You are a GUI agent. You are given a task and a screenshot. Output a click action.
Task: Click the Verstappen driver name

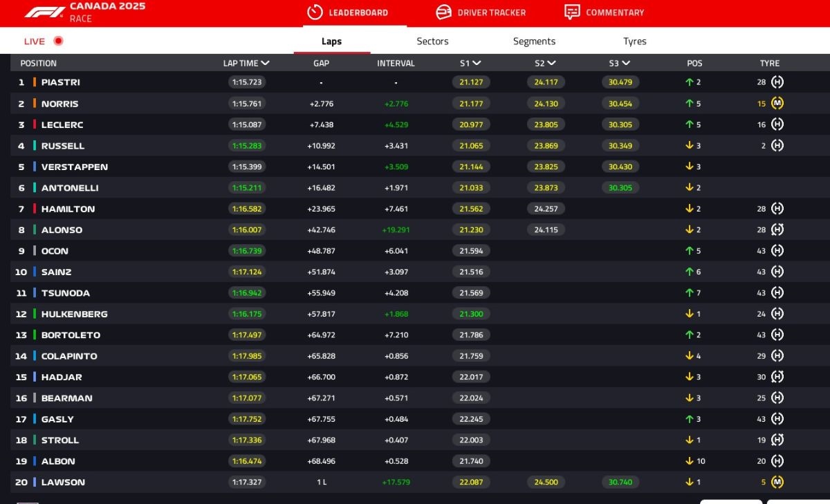pyautogui.click(x=74, y=167)
